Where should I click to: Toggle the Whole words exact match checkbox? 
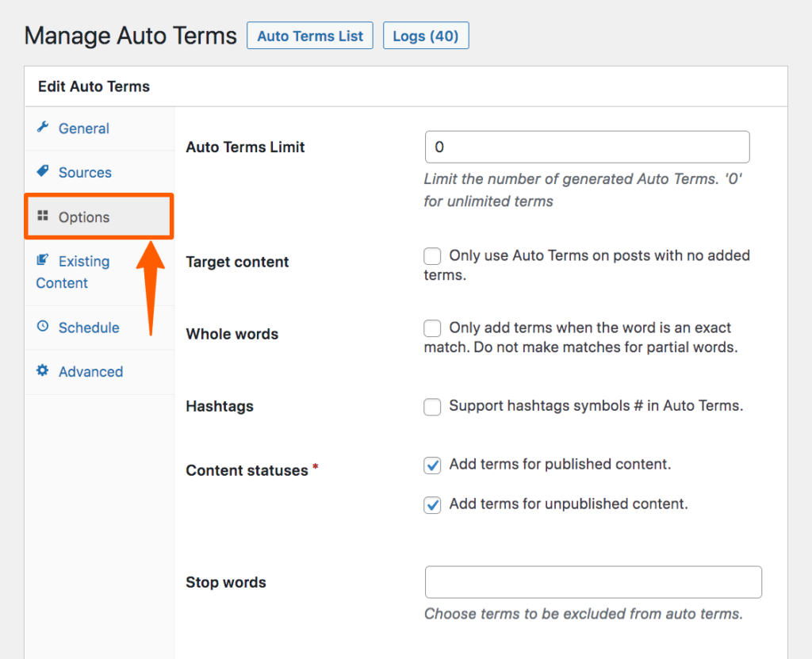pyautogui.click(x=432, y=328)
